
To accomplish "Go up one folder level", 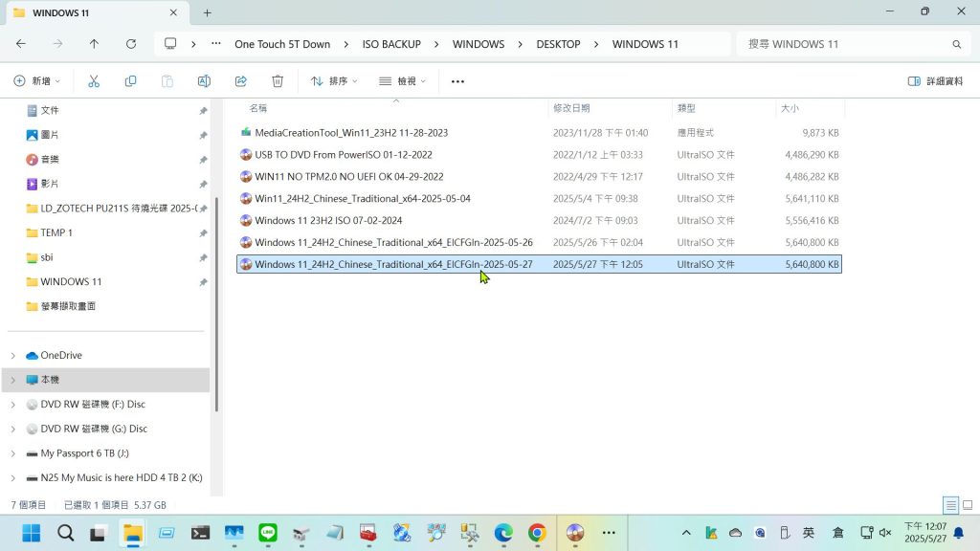I will [x=94, y=44].
